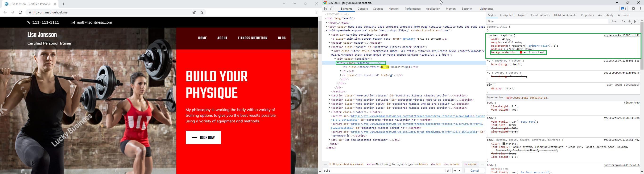Expand the home-section classes node
The height and width of the screenshot is (174, 644).
(x=330, y=96)
